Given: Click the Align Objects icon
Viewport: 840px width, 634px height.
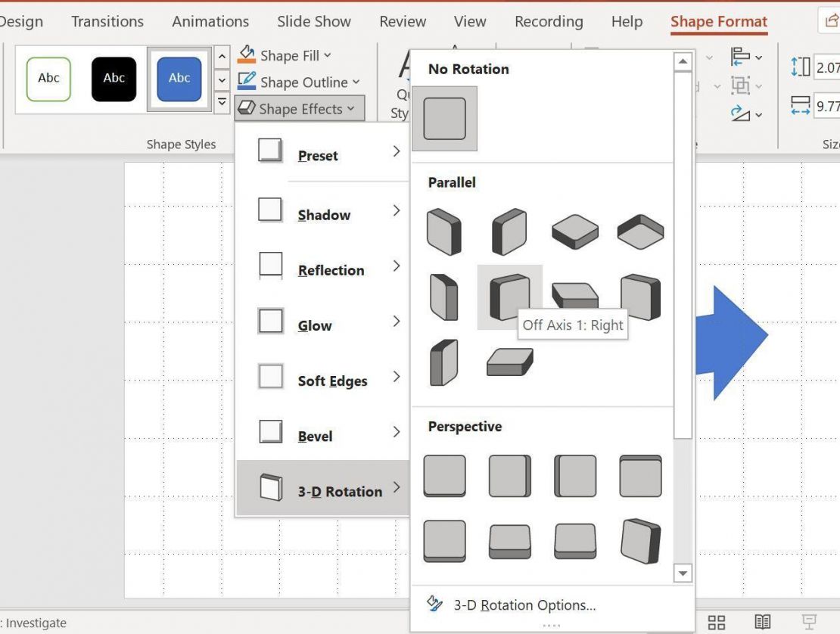Looking at the screenshot, I should [x=742, y=57].
